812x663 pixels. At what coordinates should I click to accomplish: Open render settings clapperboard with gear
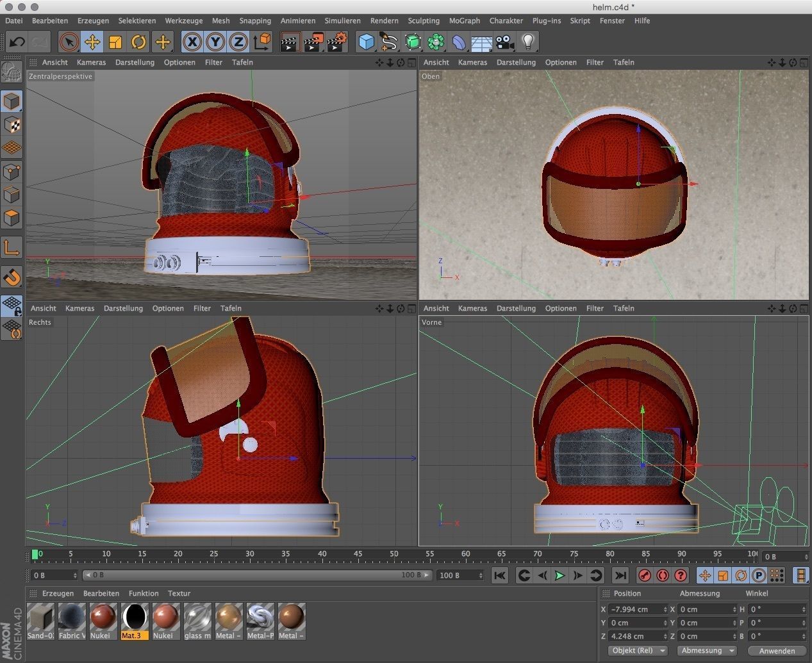pos(337,42)
